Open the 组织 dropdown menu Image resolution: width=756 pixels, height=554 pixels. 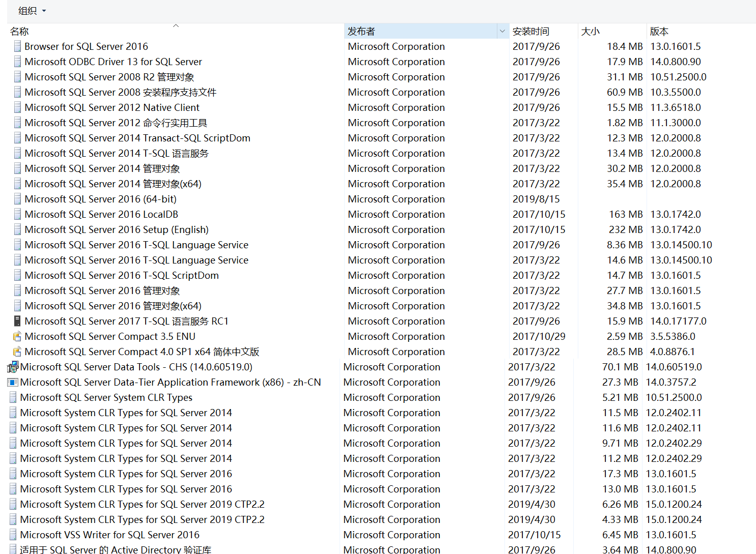click(32, 11)
